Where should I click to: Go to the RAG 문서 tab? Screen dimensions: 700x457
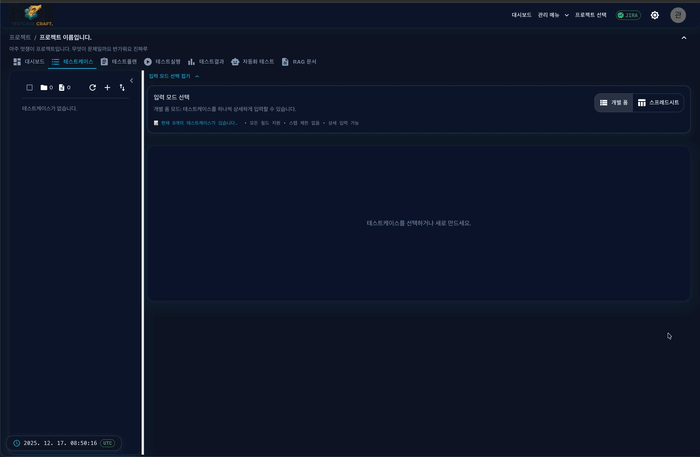299,62
